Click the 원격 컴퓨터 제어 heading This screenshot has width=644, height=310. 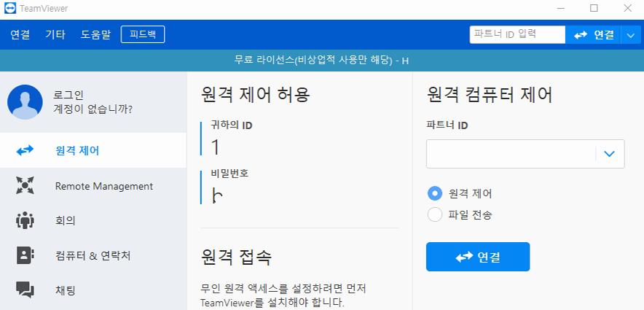(x=490, y=95)
